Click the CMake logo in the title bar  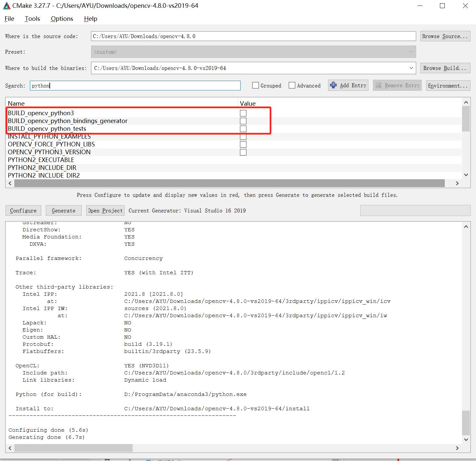(7, 6)
